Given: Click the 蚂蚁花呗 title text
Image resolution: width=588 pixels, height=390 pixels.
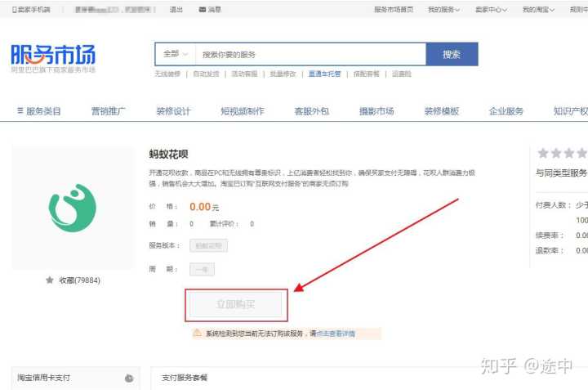Looking at the screenshot, I should pyautogui.click(x=168, y=154).
